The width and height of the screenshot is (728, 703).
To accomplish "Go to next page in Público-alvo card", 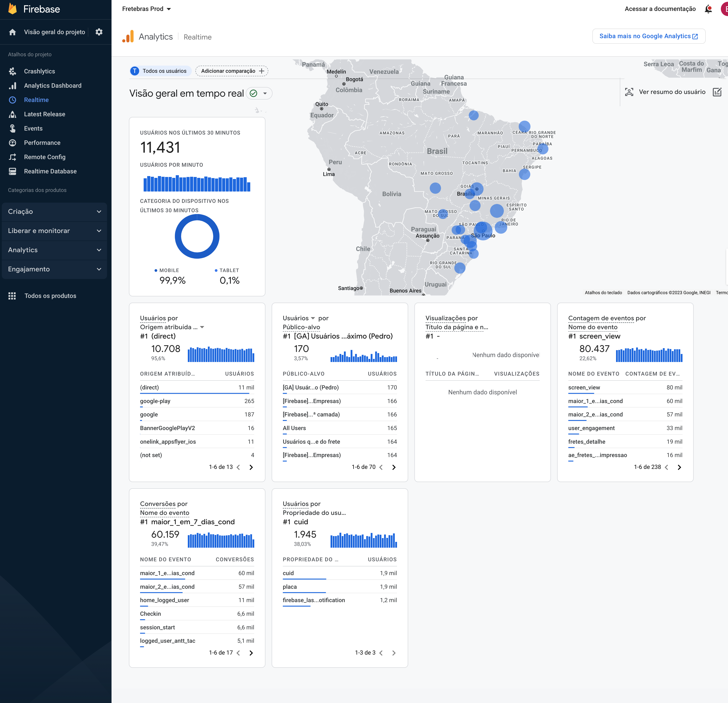I will [x=394, y=467].
